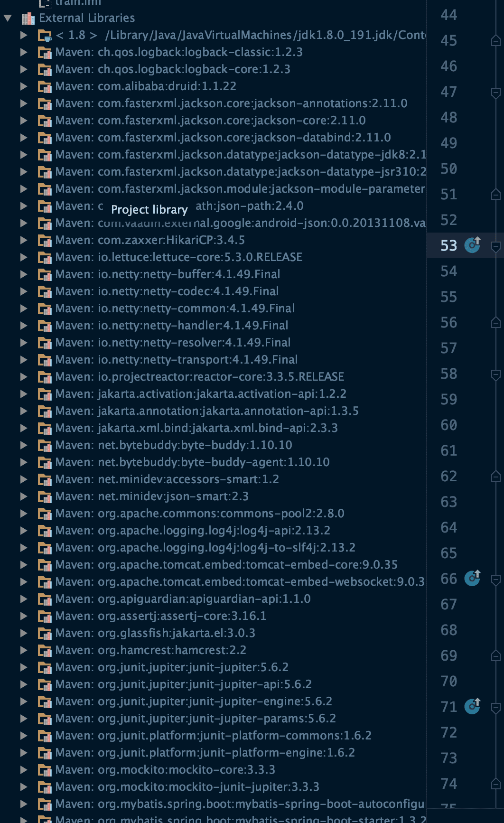Click library icon of log4j-api:2.13.2
This screenshot has width=504, height=823.
pos(45,531)
